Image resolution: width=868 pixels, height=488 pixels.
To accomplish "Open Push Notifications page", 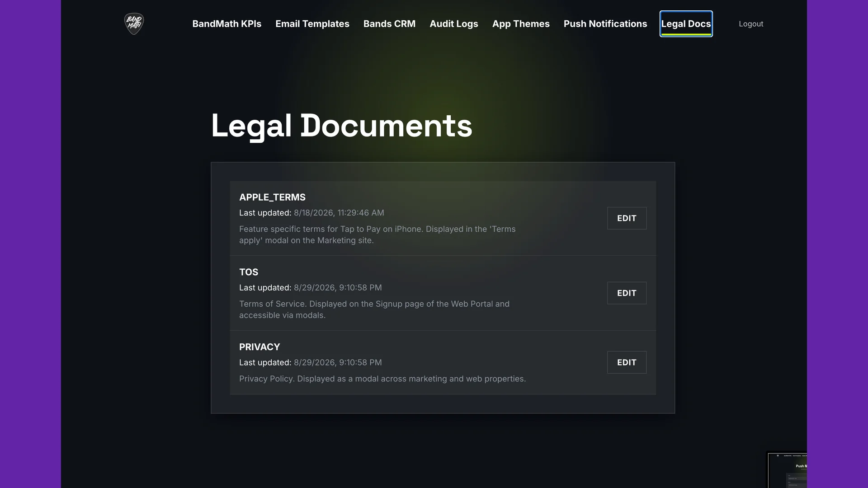I will [x=605, y=24].
